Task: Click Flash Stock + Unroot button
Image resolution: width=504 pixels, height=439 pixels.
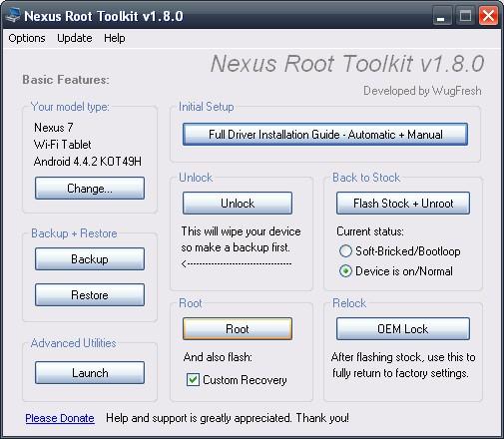Action: point(403,203)
